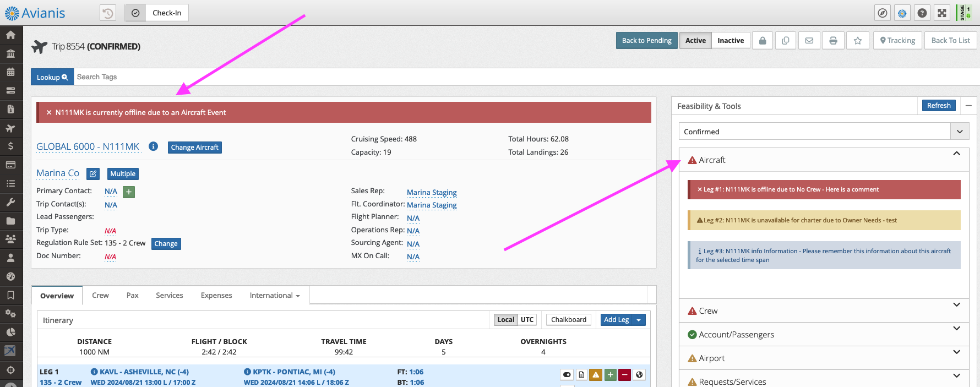Click the blue Avianis sunburst icon in the top bar

click(x=902, y=13)
